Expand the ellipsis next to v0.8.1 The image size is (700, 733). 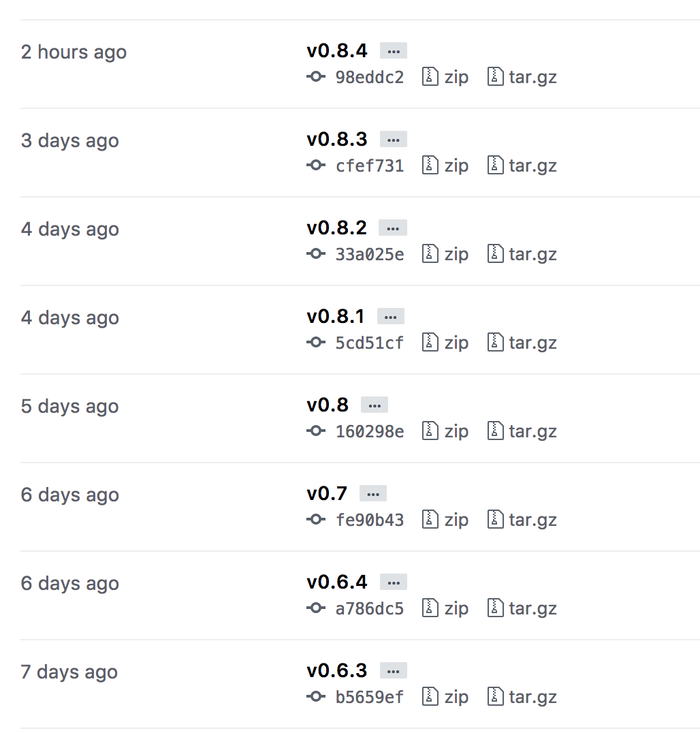390,317
